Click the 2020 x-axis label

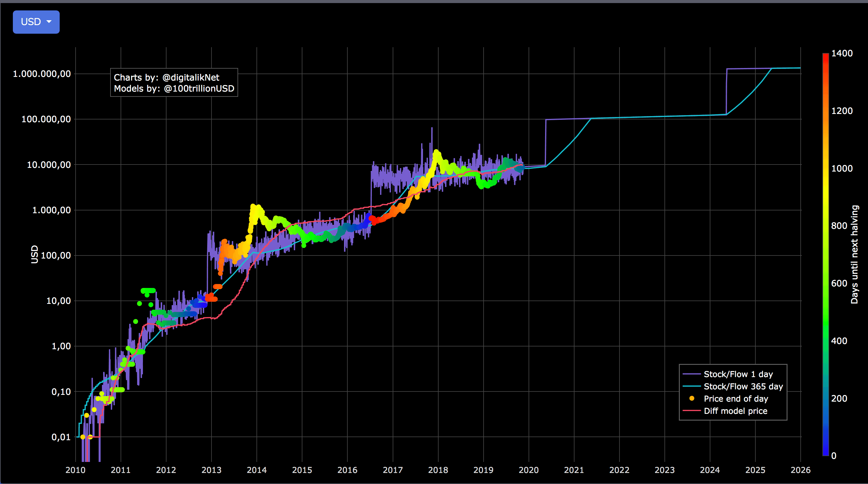tap(529, 470)
